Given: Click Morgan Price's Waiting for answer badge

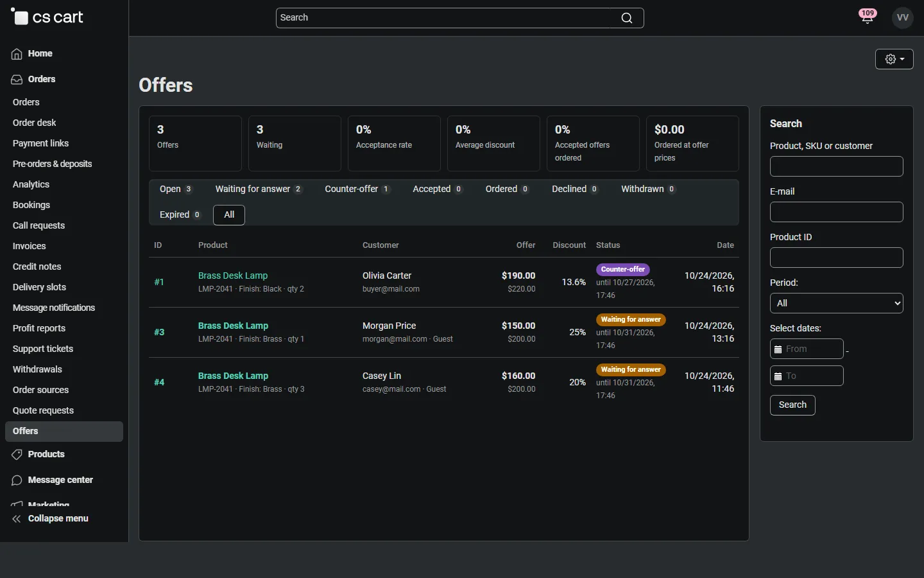Looking at the screenshot, I should (631, 319).
